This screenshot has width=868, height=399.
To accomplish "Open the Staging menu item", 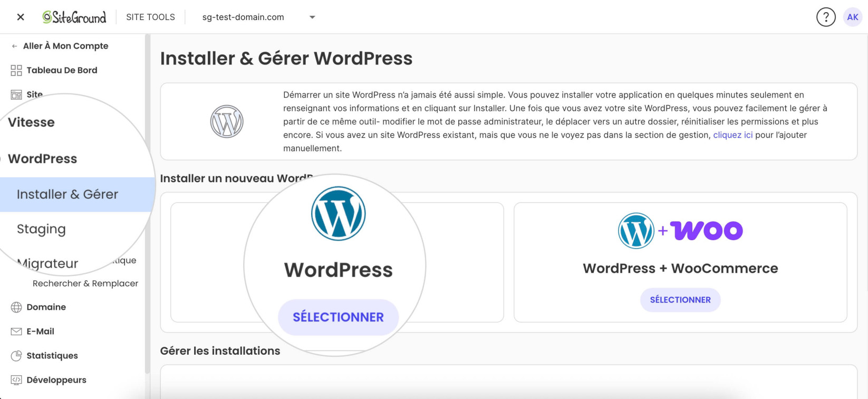I will pos(41,229).
